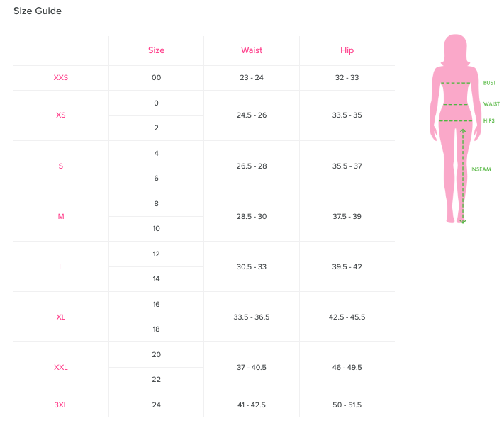This screenshot has width=504, height=435.
Task: Click hip value 46 - 49.5
Action: tap(347, 367)
